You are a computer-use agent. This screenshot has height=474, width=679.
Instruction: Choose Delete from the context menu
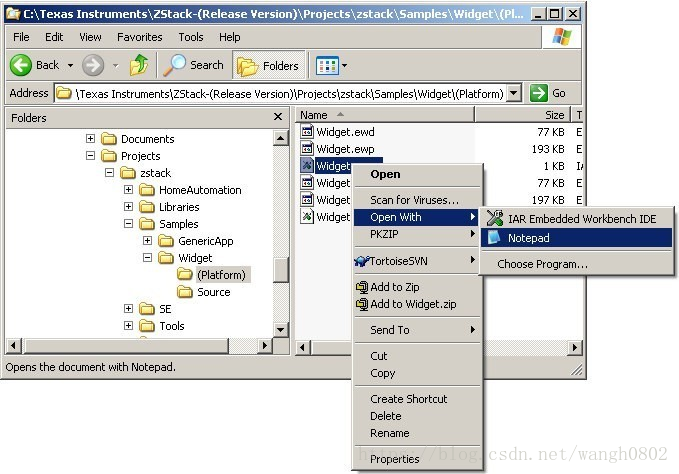[418, 416]
